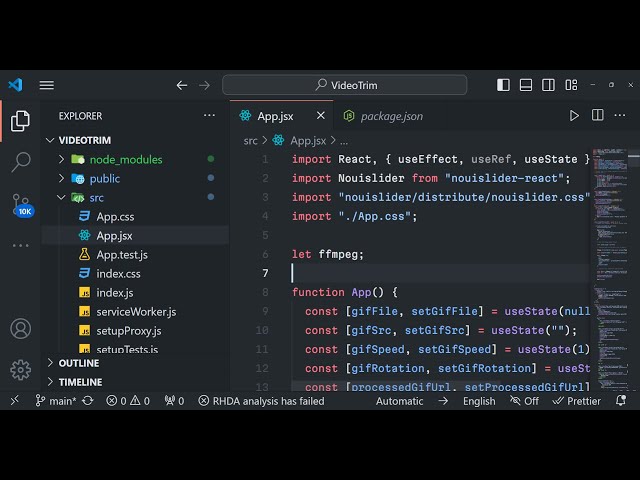Toggle the primary side bar layout button
This screenshot has width=640, height=480.
[x=503, y=85]
